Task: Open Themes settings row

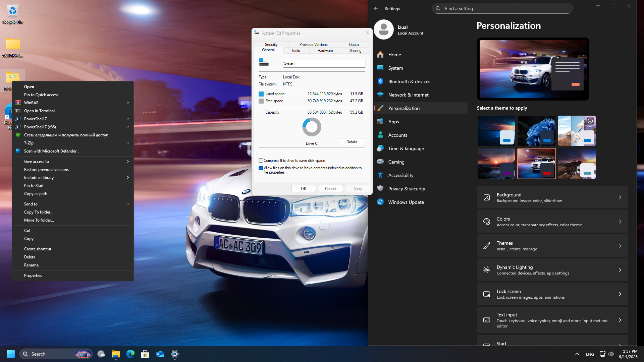Action: (x=552, y=246)
